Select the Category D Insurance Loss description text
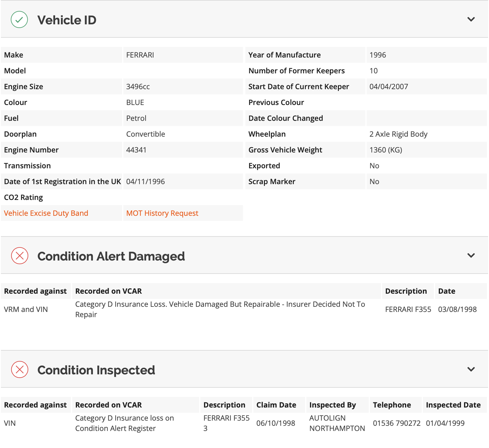489x448 pixels. click(220, 310)
